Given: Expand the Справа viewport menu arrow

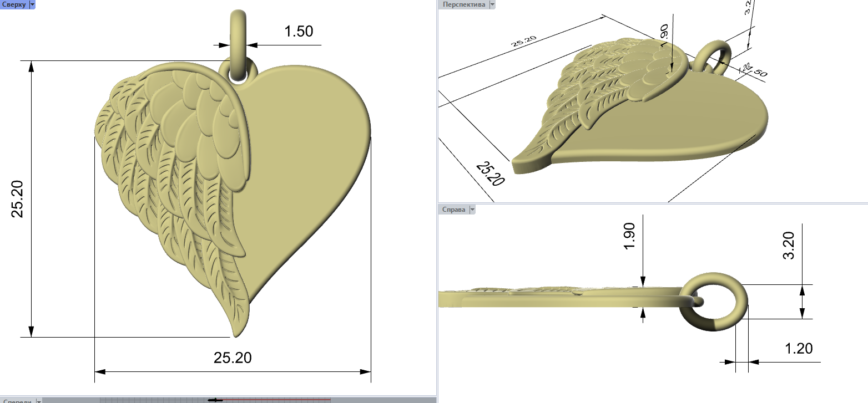Looking at the screenshot, I should tap(472, 210).
